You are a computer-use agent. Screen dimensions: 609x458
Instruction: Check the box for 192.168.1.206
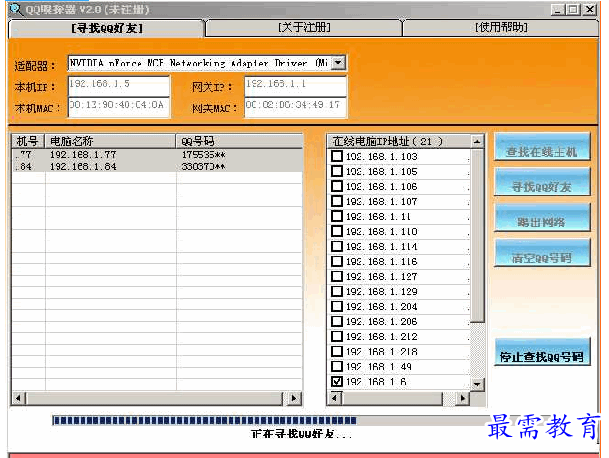337,321
